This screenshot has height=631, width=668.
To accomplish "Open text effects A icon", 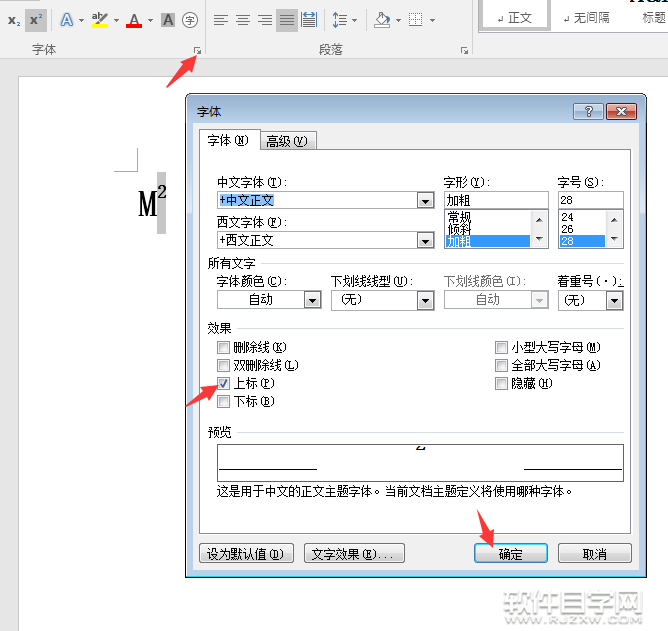I will 67,20.
